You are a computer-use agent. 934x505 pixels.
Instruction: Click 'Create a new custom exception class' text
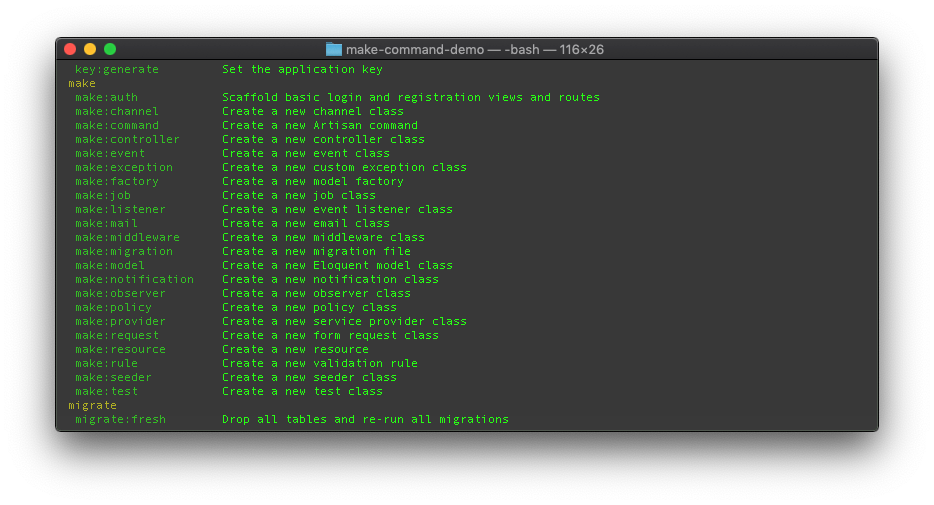(x=345, y=167)
